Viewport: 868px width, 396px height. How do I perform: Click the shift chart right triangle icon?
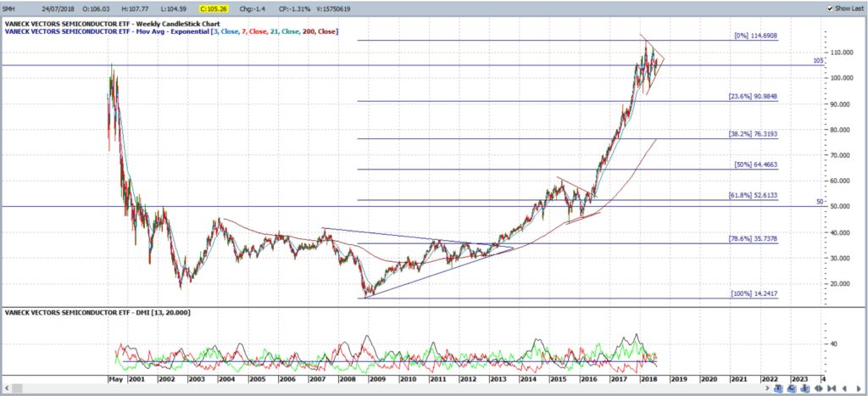(859, 388)
